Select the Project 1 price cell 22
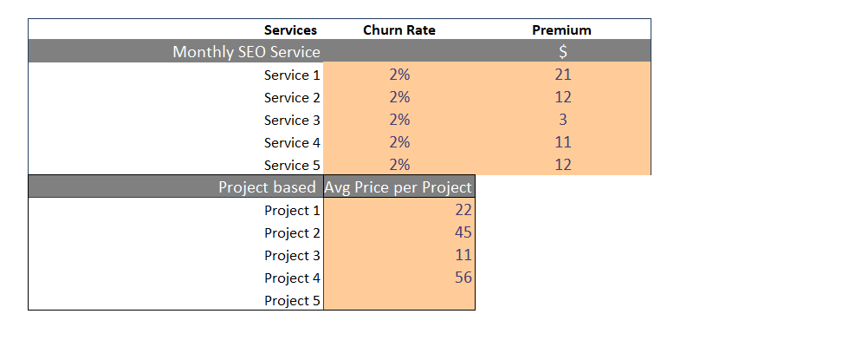The height and width of the screenshot is (340, 868). 399,210
